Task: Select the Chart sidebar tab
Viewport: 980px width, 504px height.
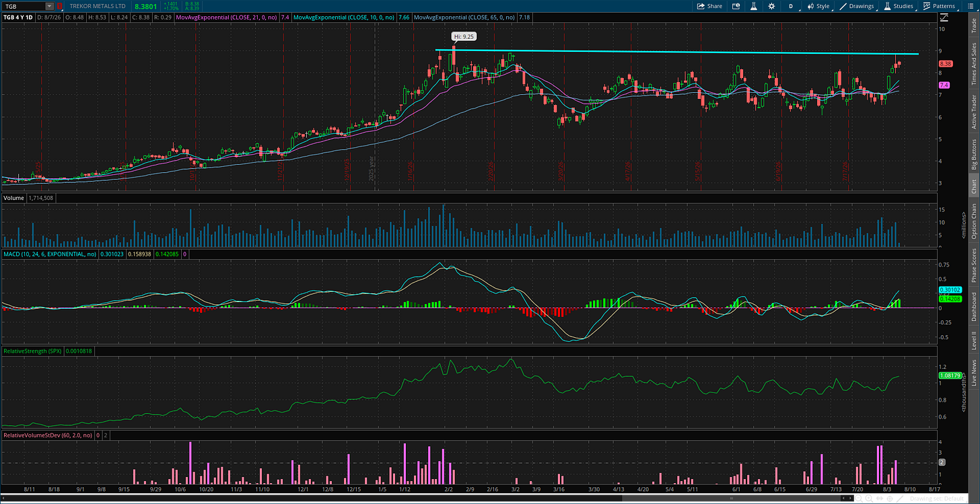Action: click(x=973, y=186)
